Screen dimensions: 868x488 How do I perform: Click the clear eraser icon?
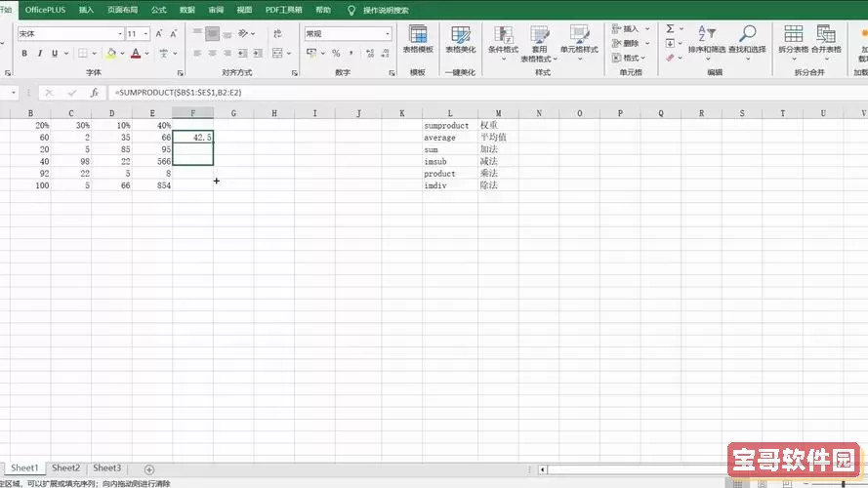tap(670, 58)
